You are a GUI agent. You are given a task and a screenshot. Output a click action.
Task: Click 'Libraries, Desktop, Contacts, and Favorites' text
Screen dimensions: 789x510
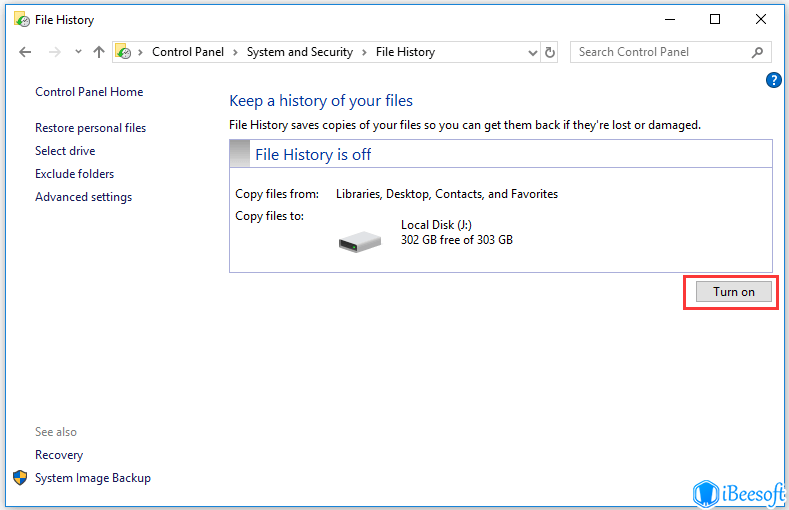pos(447,194)
